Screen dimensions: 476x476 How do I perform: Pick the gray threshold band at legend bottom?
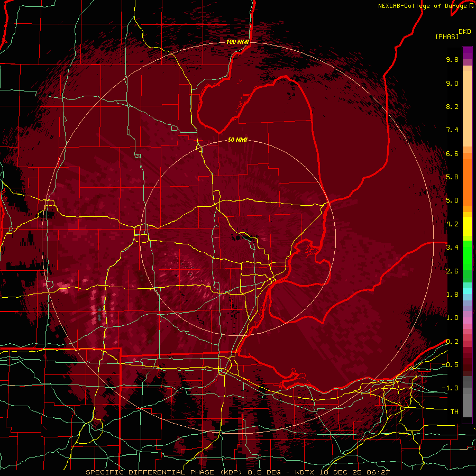click(x=467, y=404)
